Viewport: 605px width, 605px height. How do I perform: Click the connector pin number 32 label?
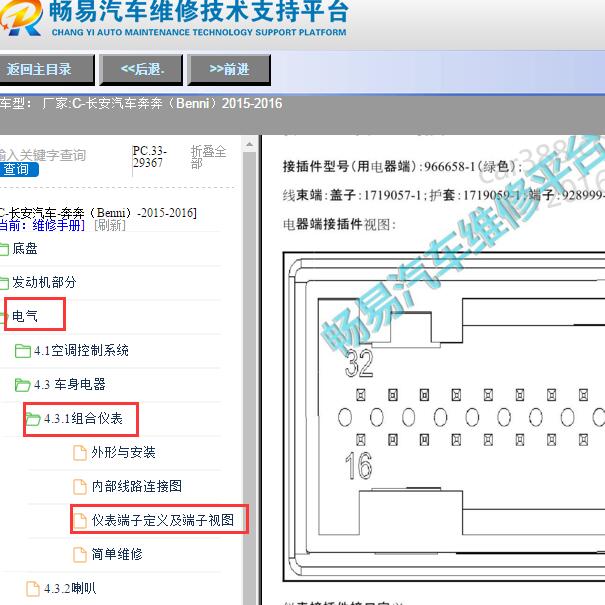(359, 363)
